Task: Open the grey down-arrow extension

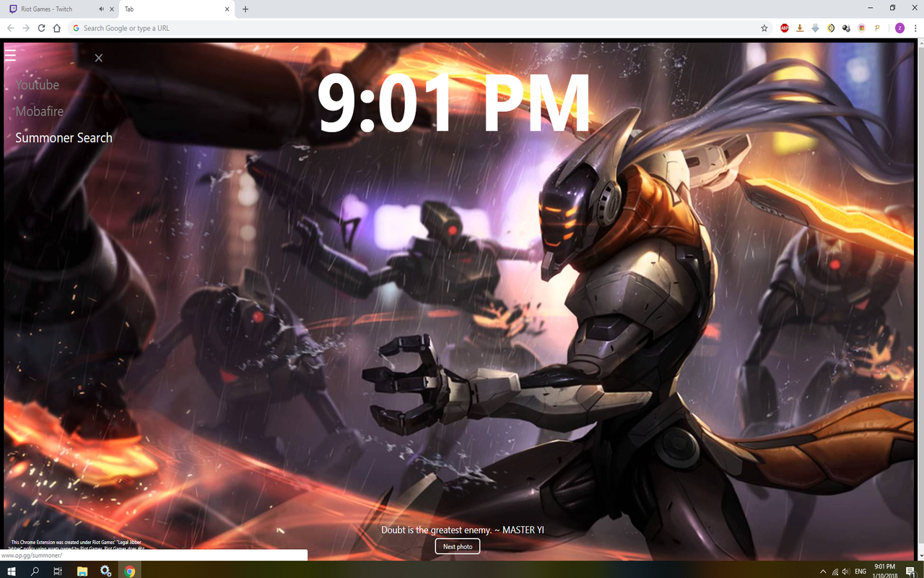Action: point(815,28)
